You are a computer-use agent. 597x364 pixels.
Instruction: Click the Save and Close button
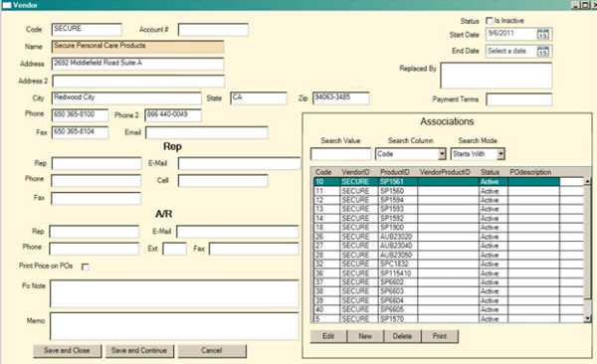pos(68,351)
